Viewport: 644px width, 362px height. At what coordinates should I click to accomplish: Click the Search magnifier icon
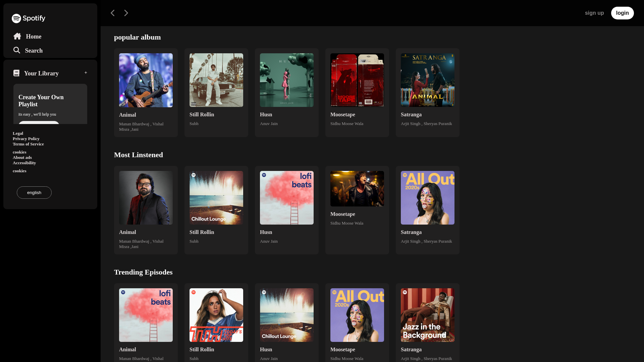16,50
